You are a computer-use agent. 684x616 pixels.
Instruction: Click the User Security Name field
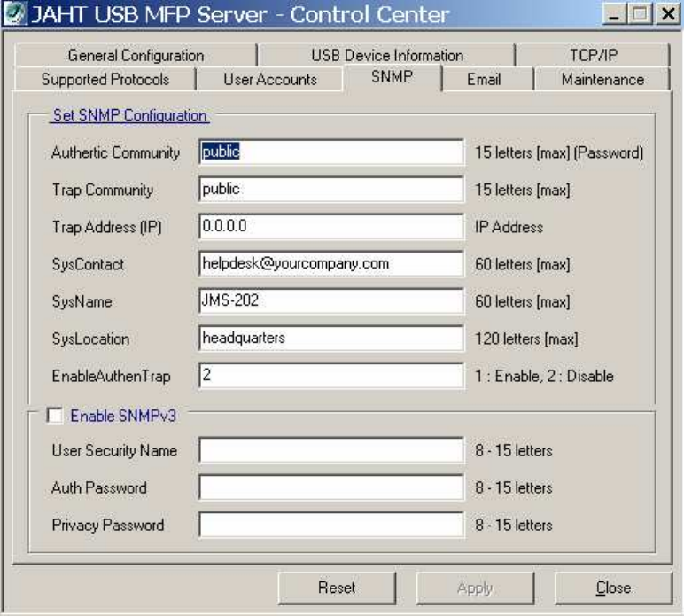click(331, 450)
